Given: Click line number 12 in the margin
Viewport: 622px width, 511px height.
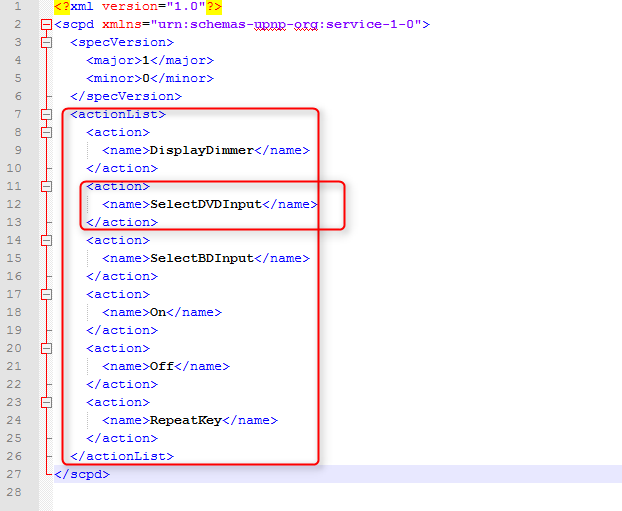Looking at the screenshot, I should (x=14, y=204).
